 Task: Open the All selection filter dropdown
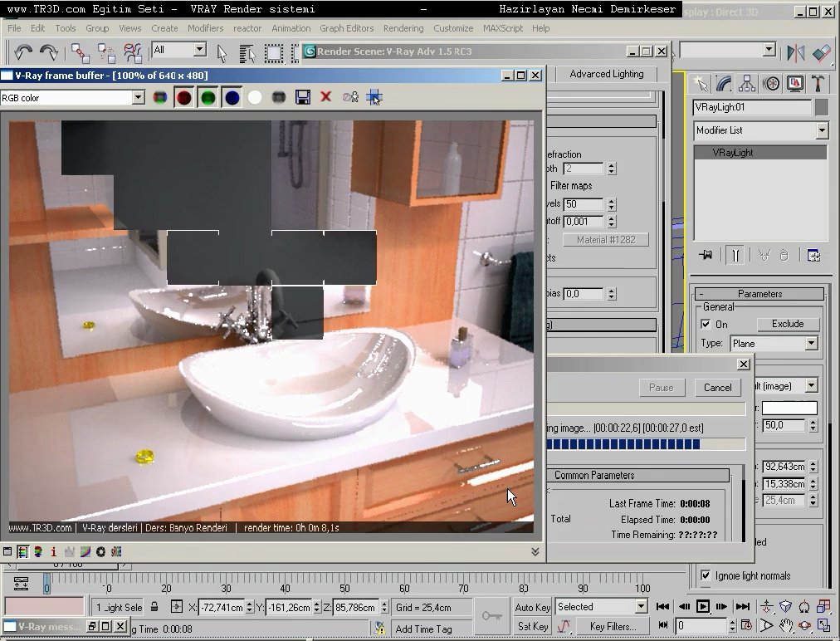point(200,50)
